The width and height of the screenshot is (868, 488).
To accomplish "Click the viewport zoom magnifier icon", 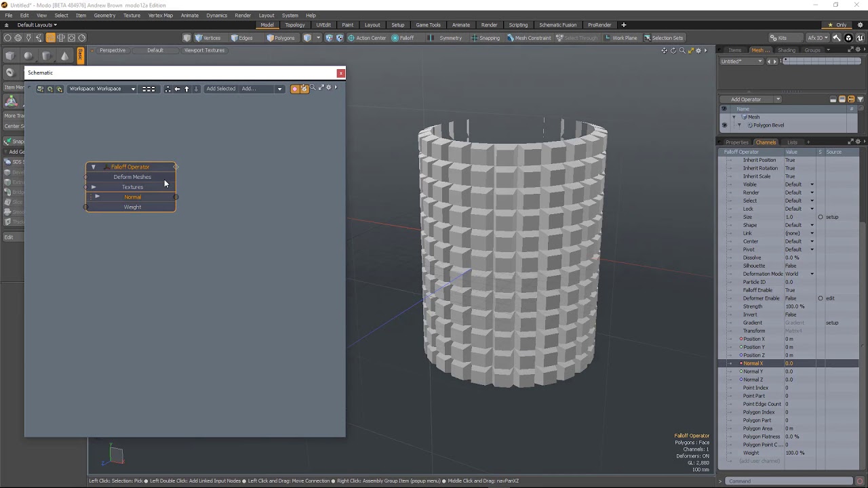I will [x=682, y=50].
